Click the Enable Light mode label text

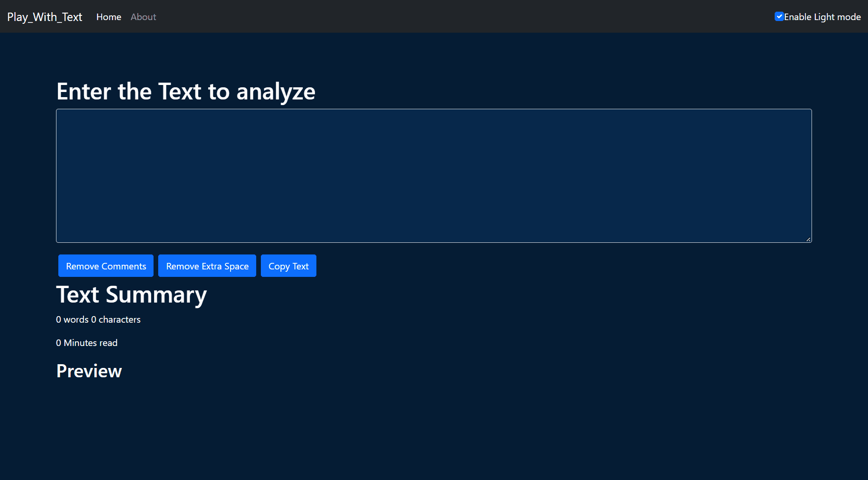822,17
